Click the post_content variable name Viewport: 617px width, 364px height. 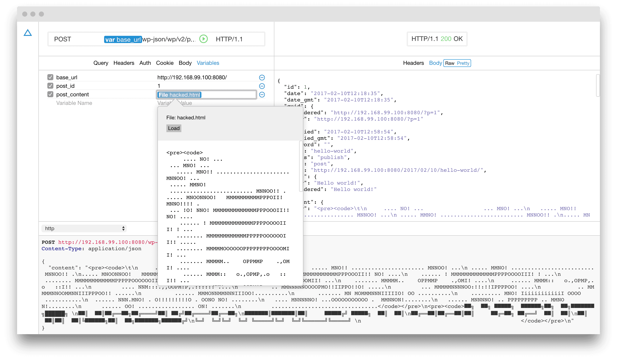pyautogui.click(x=72, y=94)
